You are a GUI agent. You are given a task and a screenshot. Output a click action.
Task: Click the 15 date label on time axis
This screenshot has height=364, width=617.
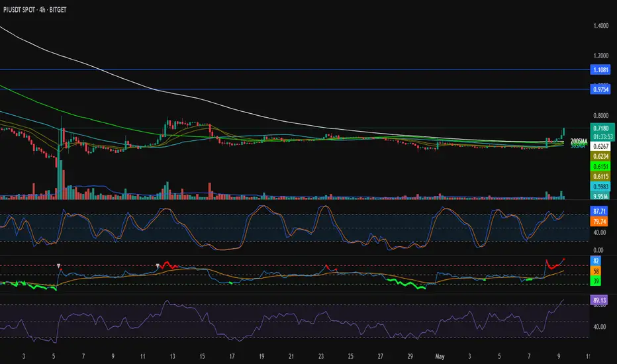click(202, 357)
